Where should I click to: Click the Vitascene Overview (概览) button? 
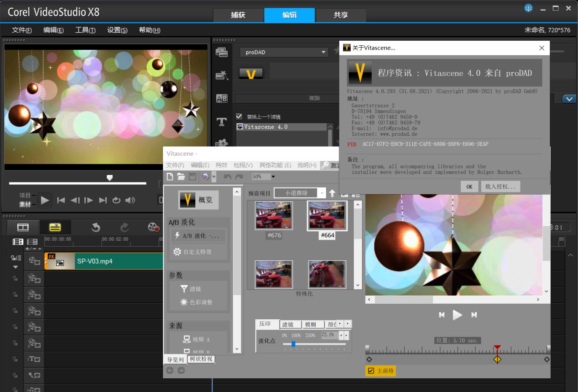(198, 200)
